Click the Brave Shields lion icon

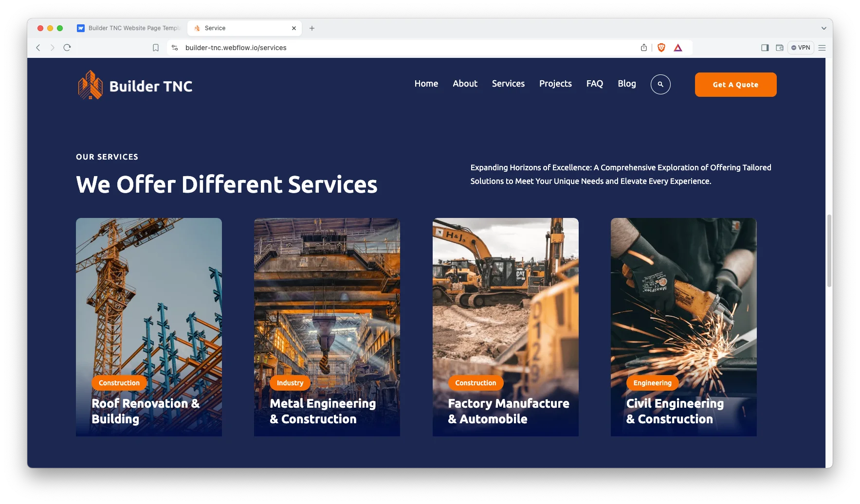[x=661, y=48]
